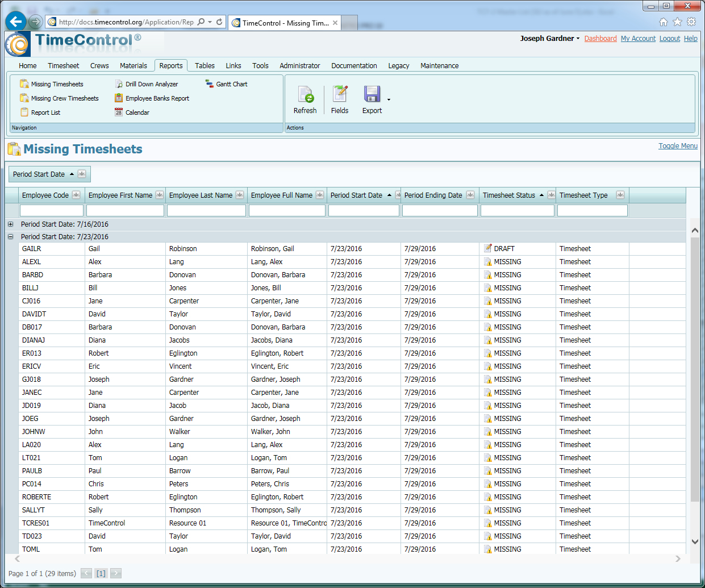This screenshot has height=588, width=705.
Task: Go back with browser back arrow
Action: (x=16, y=22)
